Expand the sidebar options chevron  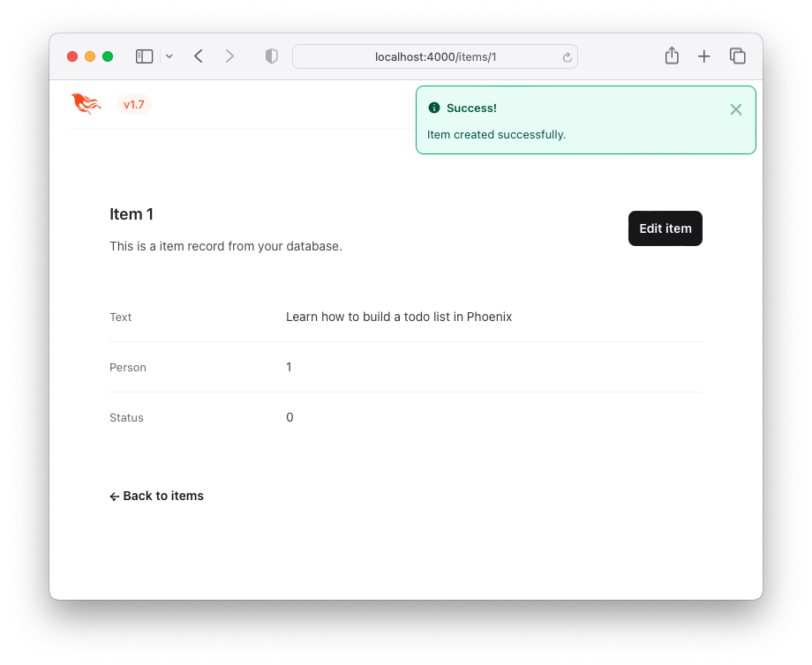point(169,56)
